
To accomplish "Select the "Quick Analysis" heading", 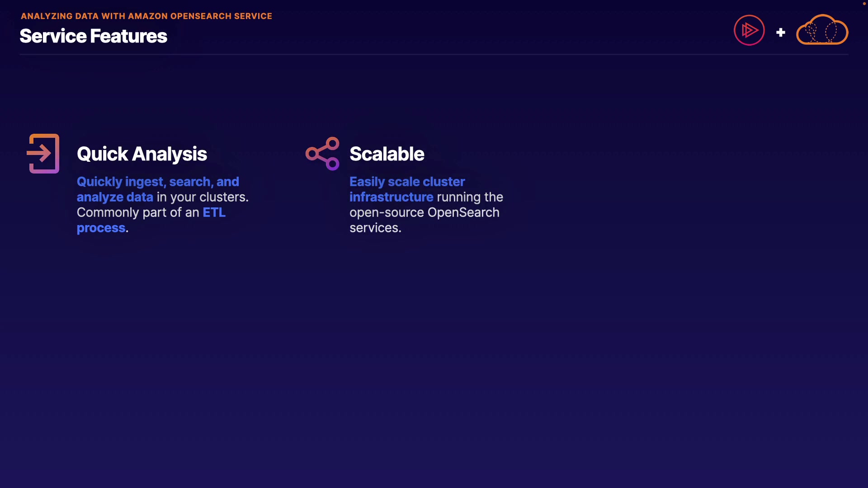I will point(142,154).
